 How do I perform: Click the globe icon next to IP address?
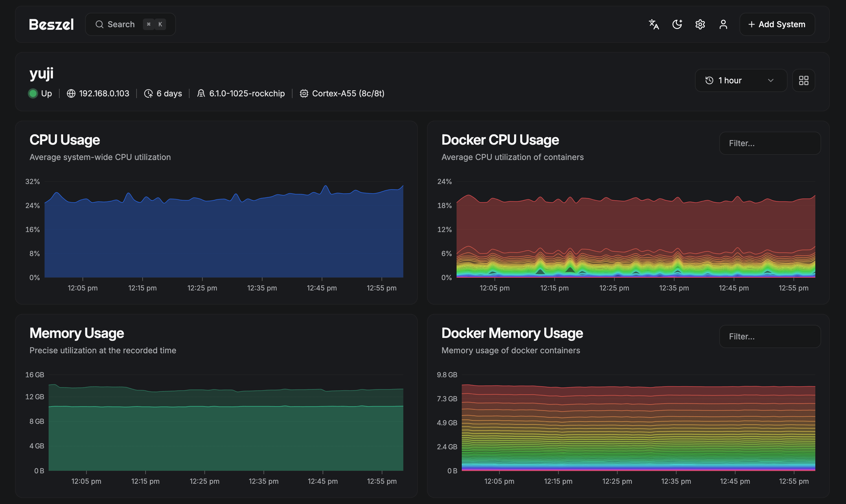pyautogui.click(x=71, y=93)
